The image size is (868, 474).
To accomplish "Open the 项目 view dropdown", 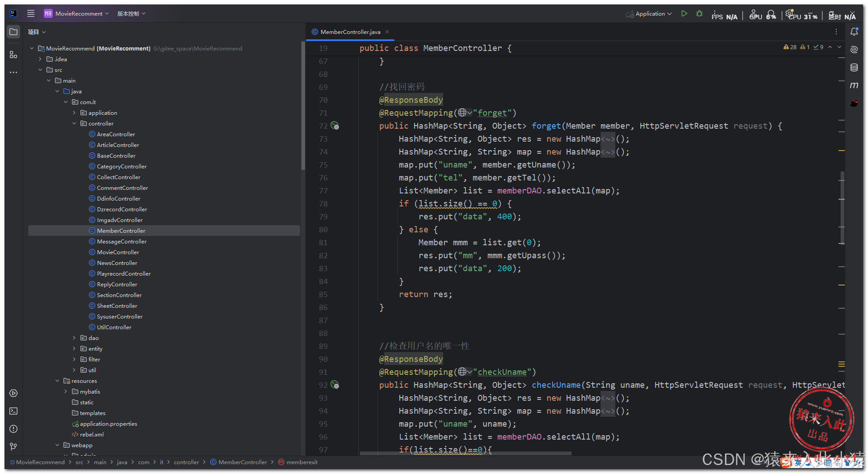I will pyautogui.click(x=37, y=32).
